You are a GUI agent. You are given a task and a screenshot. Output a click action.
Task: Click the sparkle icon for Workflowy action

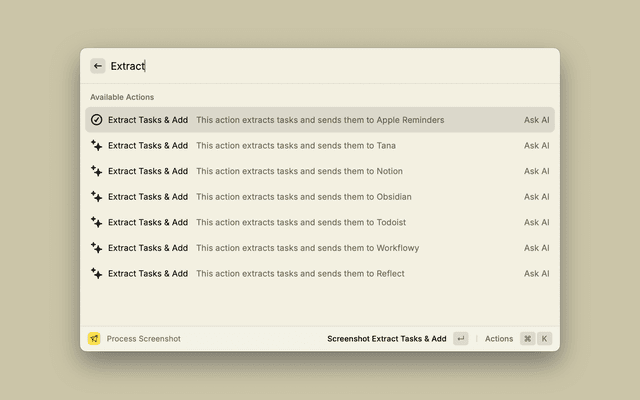click(96, 248)
